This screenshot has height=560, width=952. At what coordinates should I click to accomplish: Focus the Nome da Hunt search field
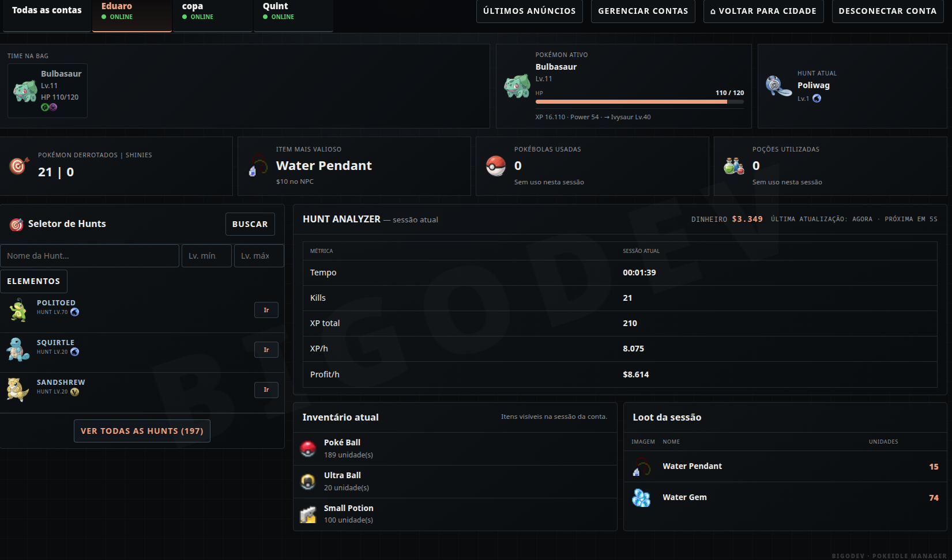coord(89,256)
